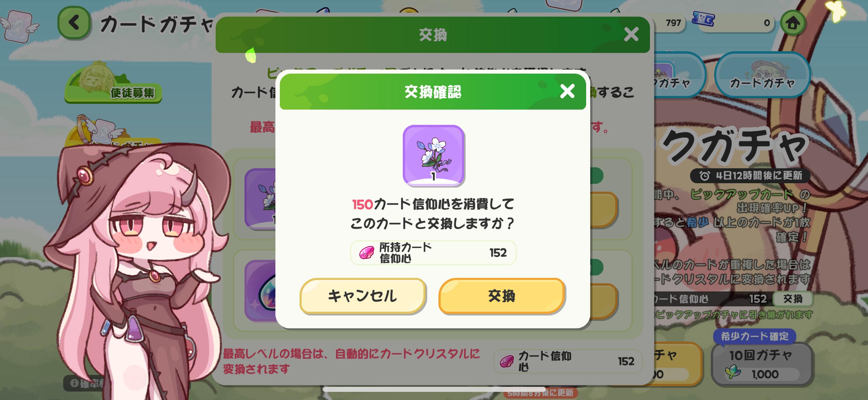
Task: Tap the pink faith gem icon in the dialog
Action: click(x=367, y=253)
